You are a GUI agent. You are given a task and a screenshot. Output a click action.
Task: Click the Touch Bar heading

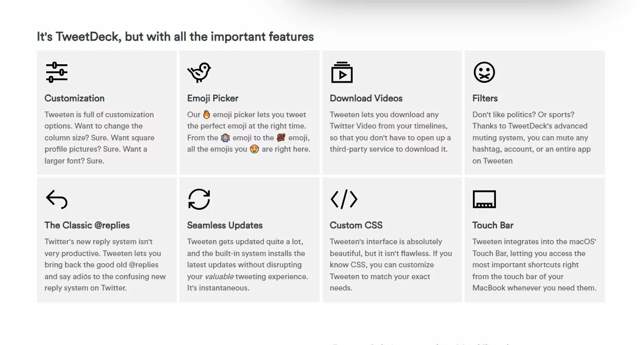click(x=493, y=225)
